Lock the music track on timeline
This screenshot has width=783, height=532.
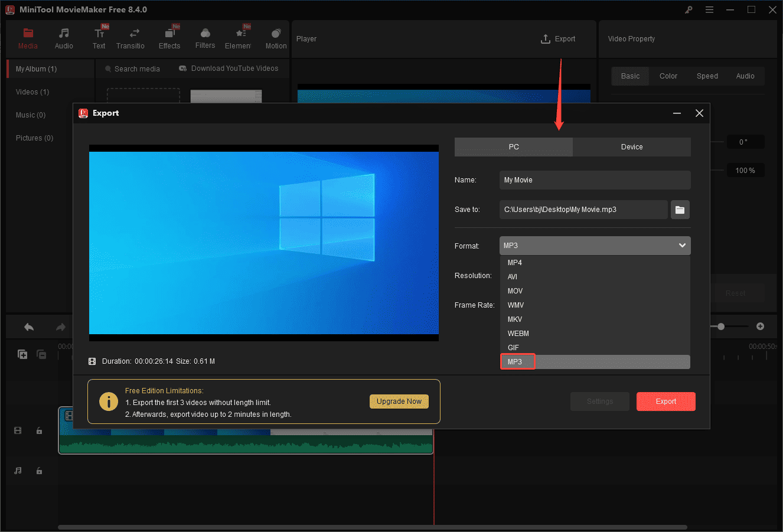click(39, 471)
